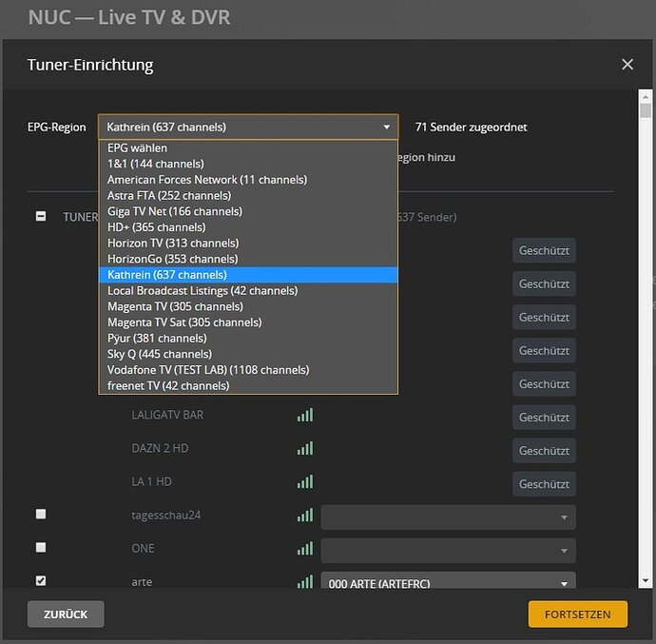Close the Tuner-Einrichtung dialog
The height and width of the screenshot is (644, 656).
[x=627, y=65]
